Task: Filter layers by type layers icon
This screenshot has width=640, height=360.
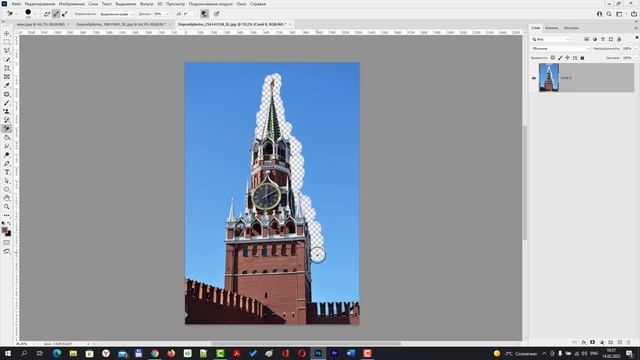Action: 602,39
